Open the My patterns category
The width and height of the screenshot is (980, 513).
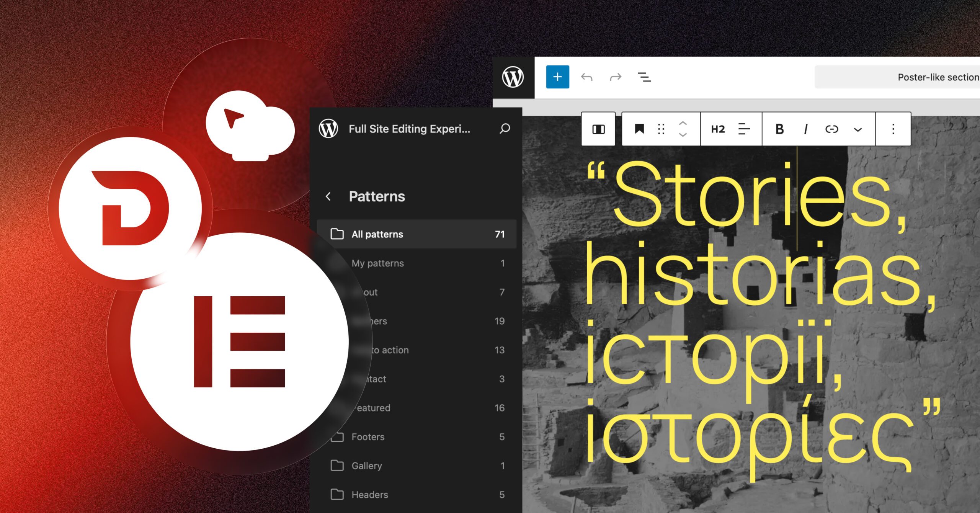pos(377,263)
